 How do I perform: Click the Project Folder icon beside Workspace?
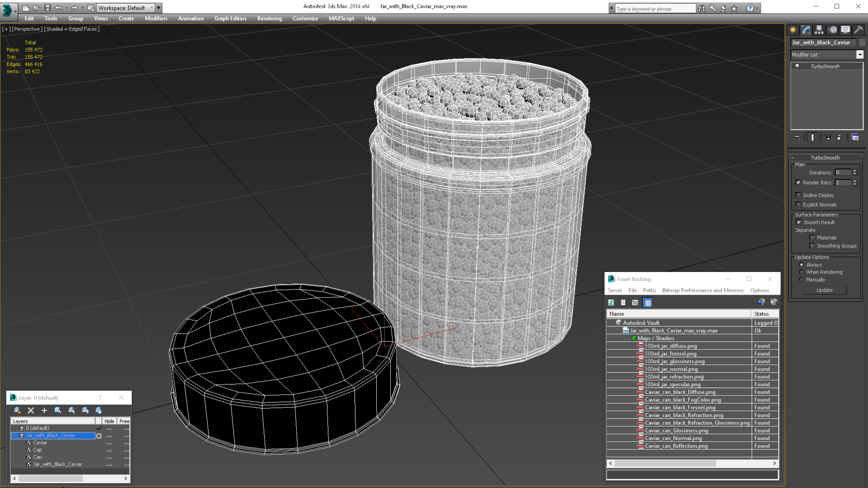(x=91, y=8)
